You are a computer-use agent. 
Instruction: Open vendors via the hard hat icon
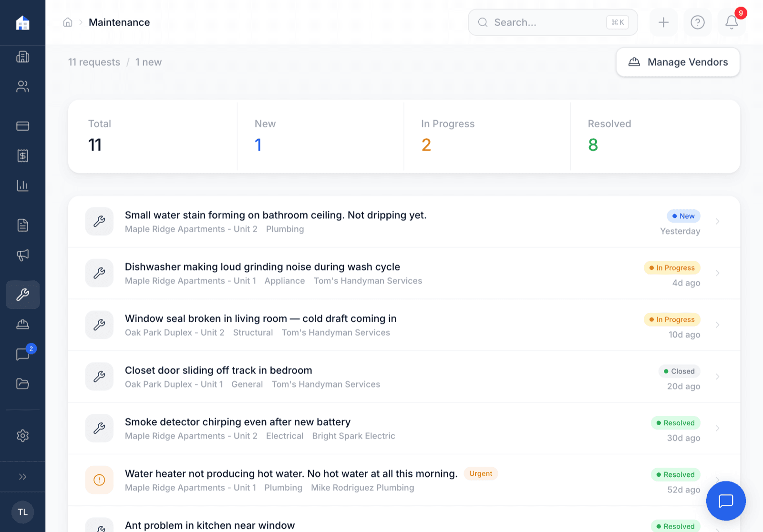(x=22, y=324)
